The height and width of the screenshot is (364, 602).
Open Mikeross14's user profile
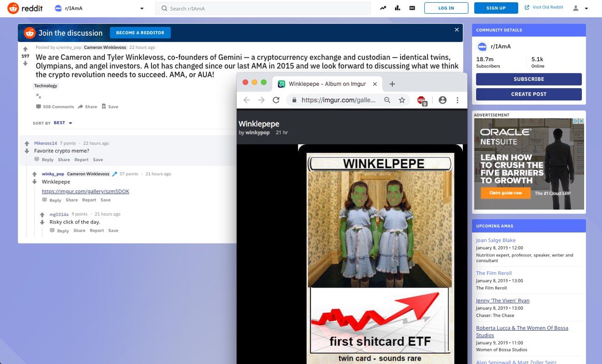pyautogui.click(x=46, y=143)
